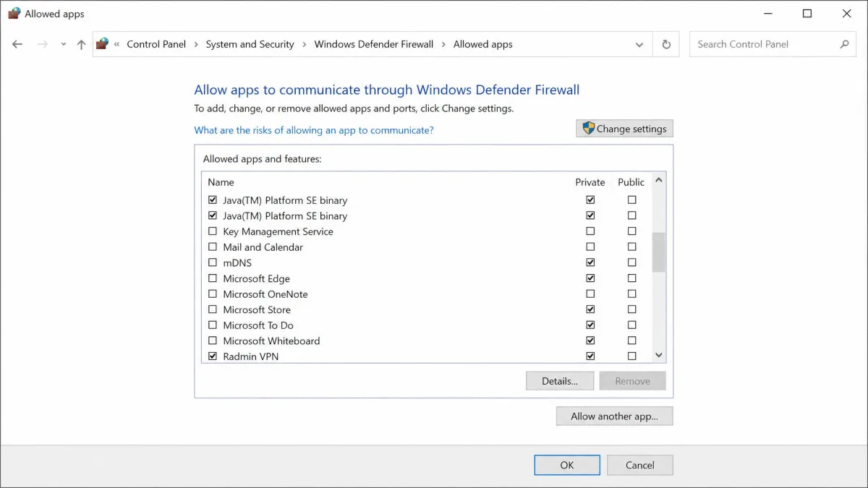Maximize the Allowed apps window
The height and width of the screenshot is (488, 868).
point(807,13)
